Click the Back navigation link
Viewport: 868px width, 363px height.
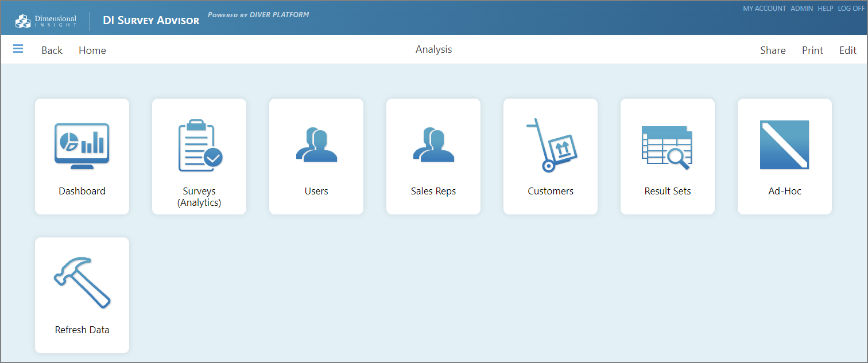pos(52,50)
